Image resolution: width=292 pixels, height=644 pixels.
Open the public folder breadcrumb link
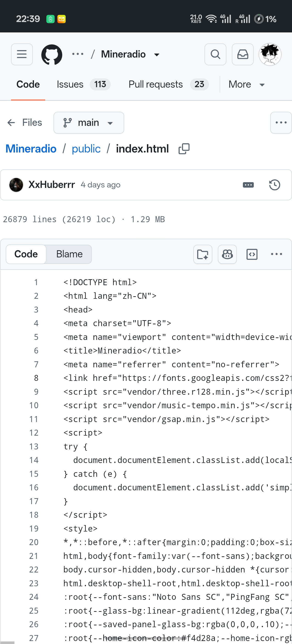click(x=86, y=149)
